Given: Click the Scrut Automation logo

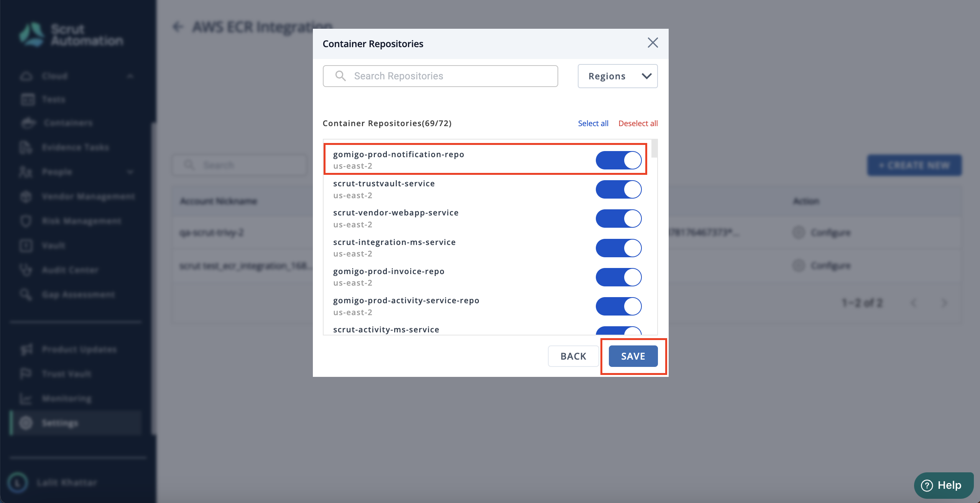Looking at the screenshot, I should click(x=71, y=35).
